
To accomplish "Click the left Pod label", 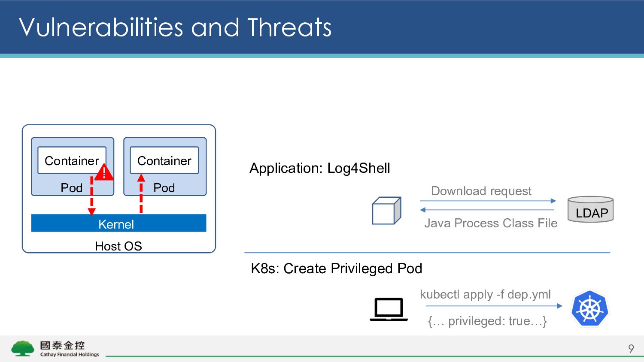I will [x=71, y=188].
